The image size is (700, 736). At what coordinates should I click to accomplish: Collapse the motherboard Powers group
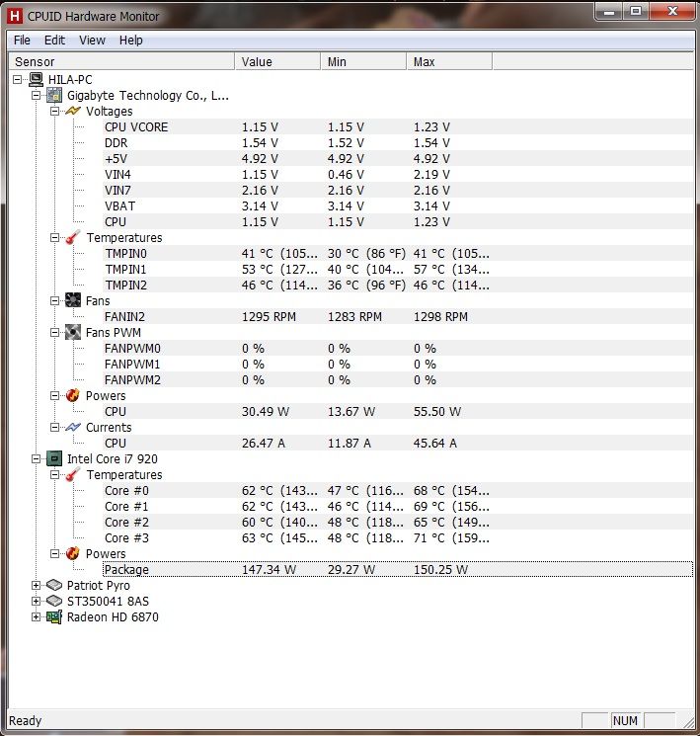pyautogui.click(x=55, y=396)
